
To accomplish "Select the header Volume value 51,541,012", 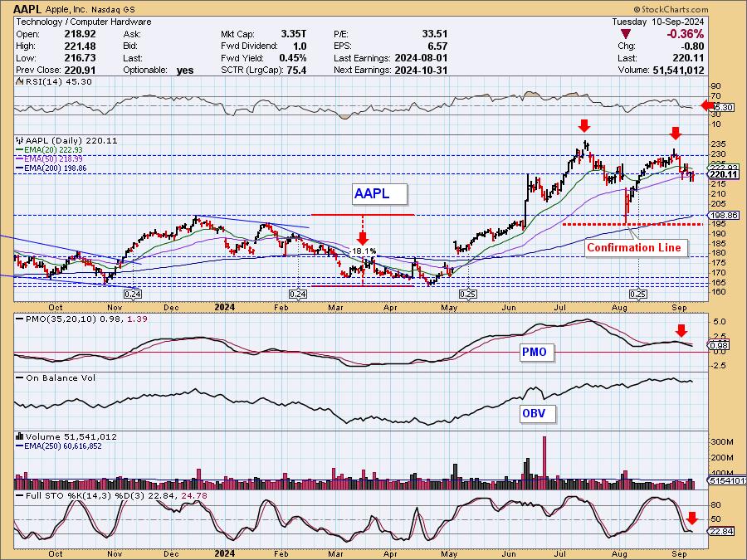I will [676, 70].
